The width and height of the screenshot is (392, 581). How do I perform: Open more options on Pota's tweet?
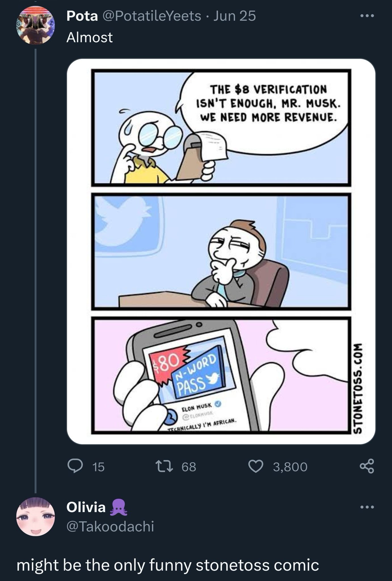pos(367,16)
